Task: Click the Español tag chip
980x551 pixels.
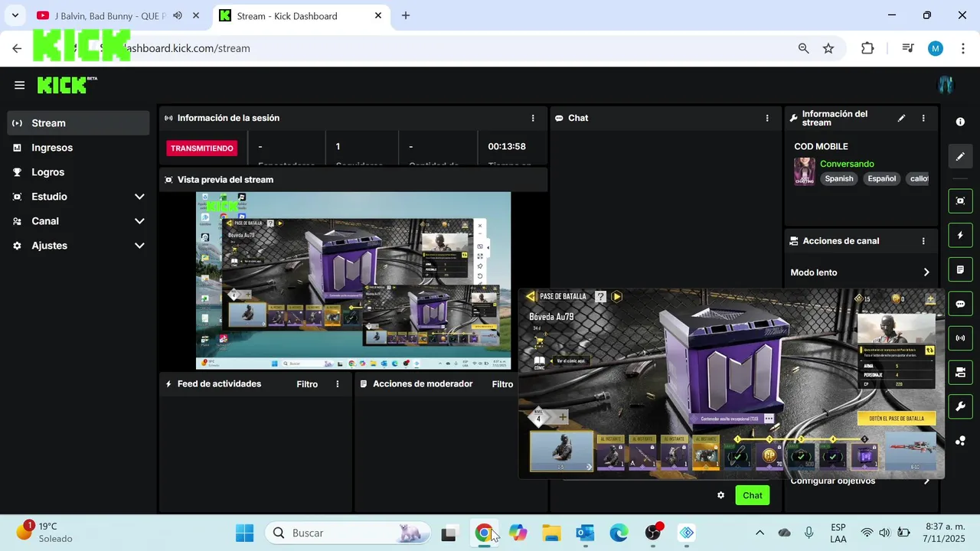Action: [x=882, y=178]
